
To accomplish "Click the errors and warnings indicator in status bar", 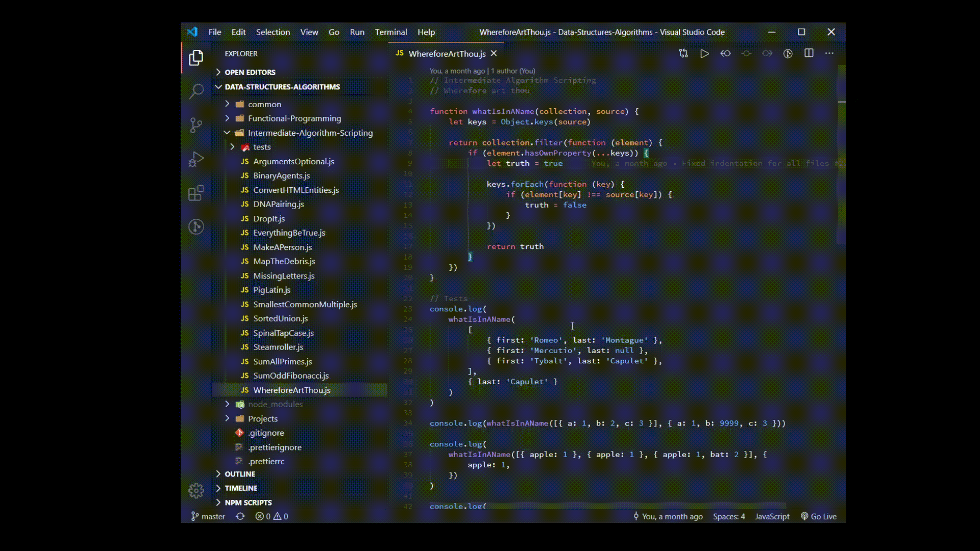I will (x=271, y=516).
